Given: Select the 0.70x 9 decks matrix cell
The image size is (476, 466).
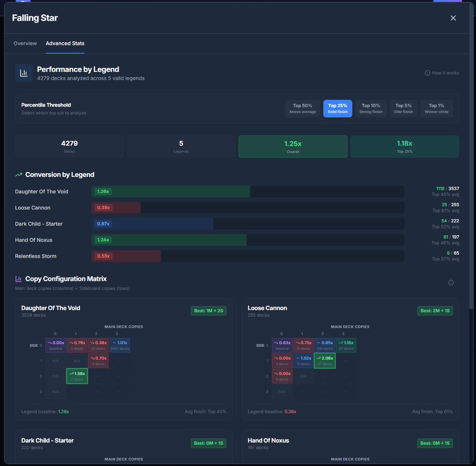Looking at the screenshot, I should (x=98, y=361).
